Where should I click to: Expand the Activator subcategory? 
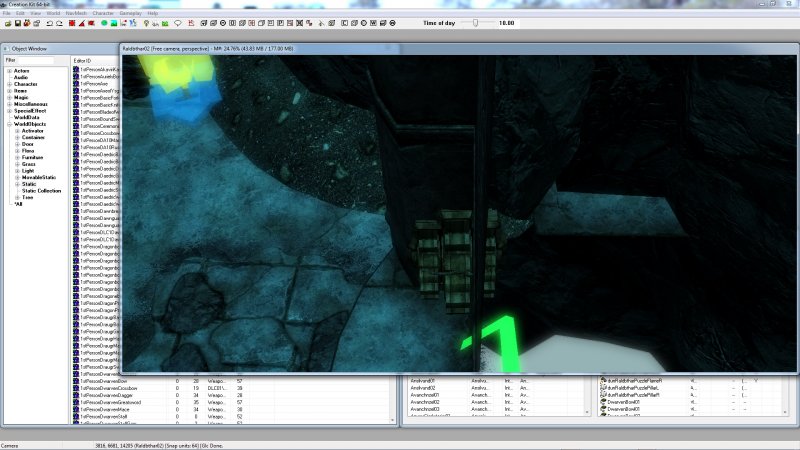click(17, 131)
